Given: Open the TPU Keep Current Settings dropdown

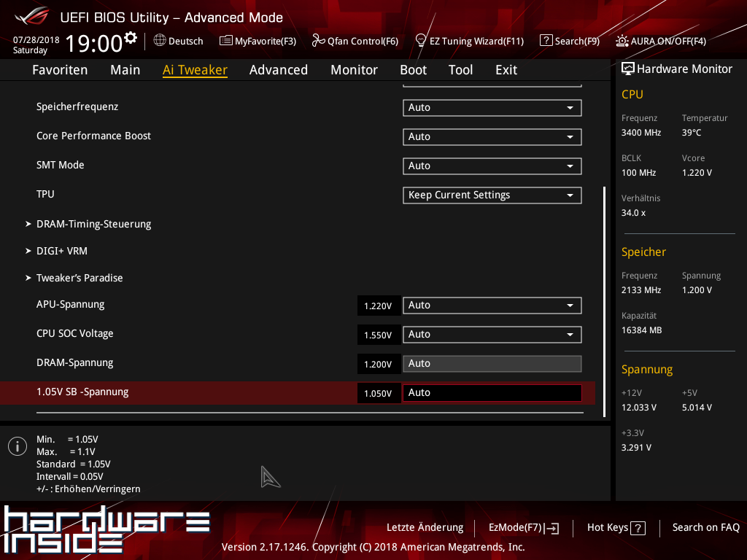Looking at the screenshot, I should [492, 195].
